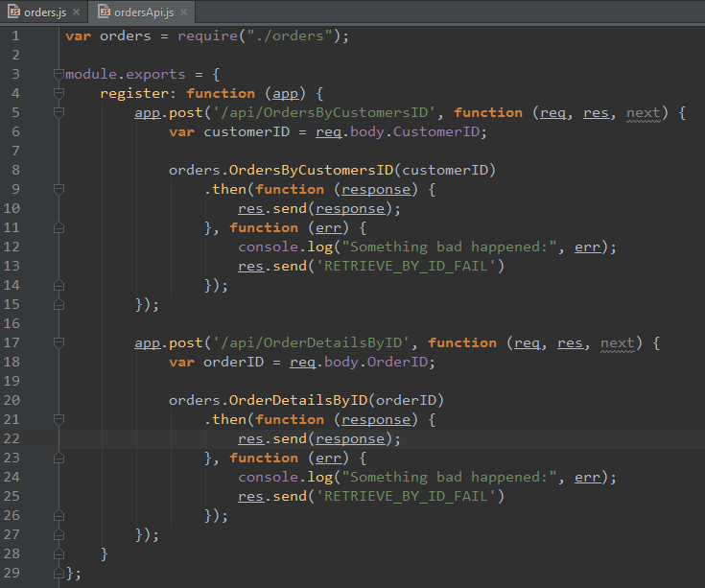Click line number 16 in the gutter

pos(12,323)
